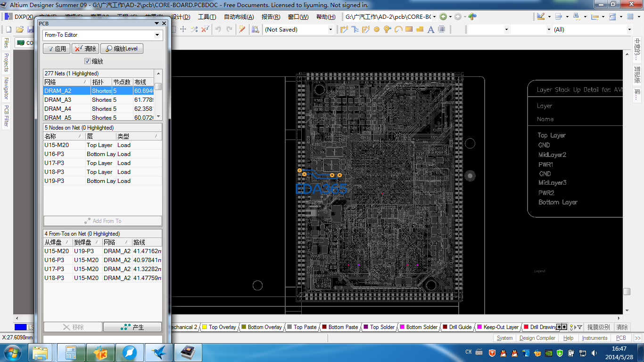Launch calculator from the Windows taskbar
644x362 pixels.
point(71,352)
